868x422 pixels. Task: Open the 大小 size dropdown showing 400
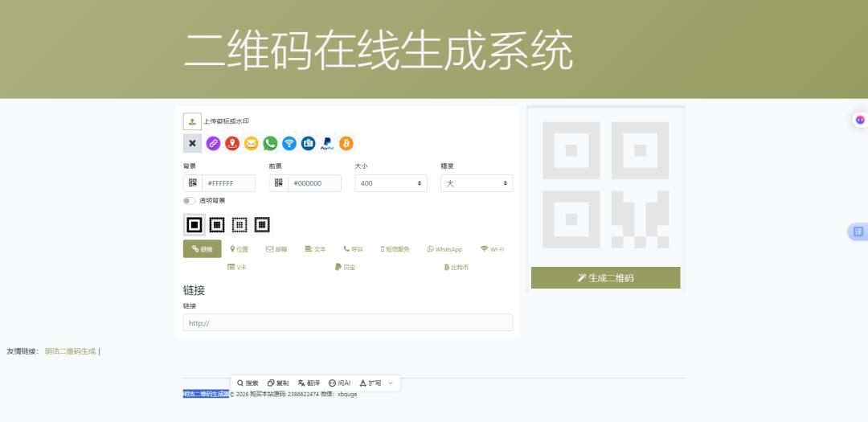[391, 183]
